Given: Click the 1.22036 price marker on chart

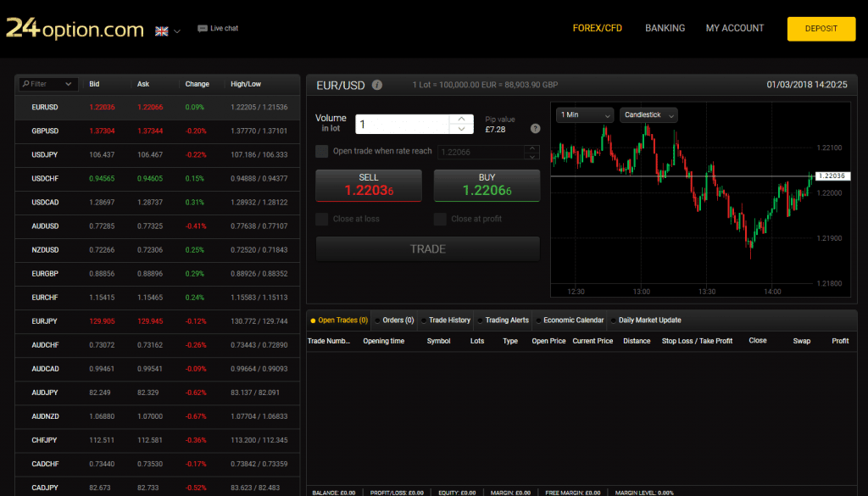Looking at the screenshot, I should click(x=832, y=176).
